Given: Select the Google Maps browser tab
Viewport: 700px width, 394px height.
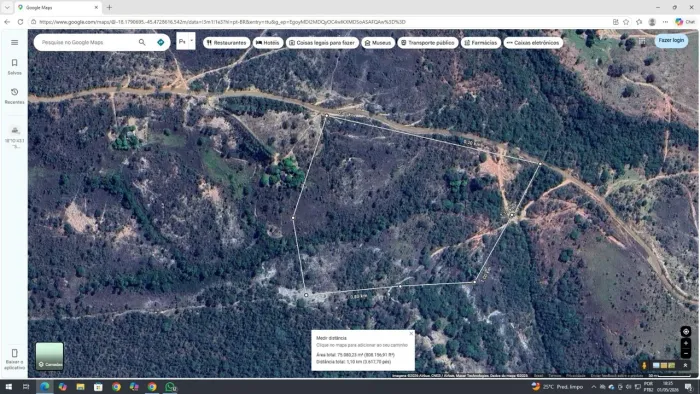Looking at the screenshot, I should [58, 8].
